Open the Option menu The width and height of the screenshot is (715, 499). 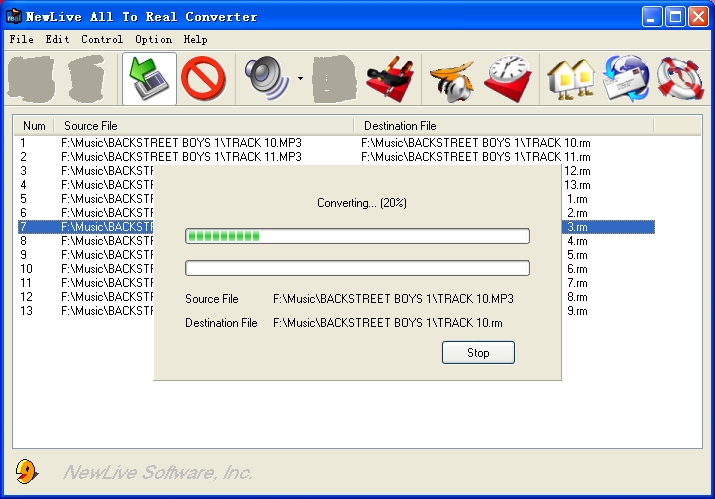coord(153,39)
